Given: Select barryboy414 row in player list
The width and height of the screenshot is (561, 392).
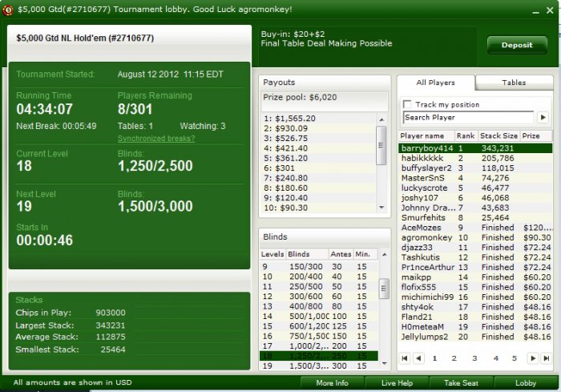Looking at the screenshot, I should pos(475,148).
